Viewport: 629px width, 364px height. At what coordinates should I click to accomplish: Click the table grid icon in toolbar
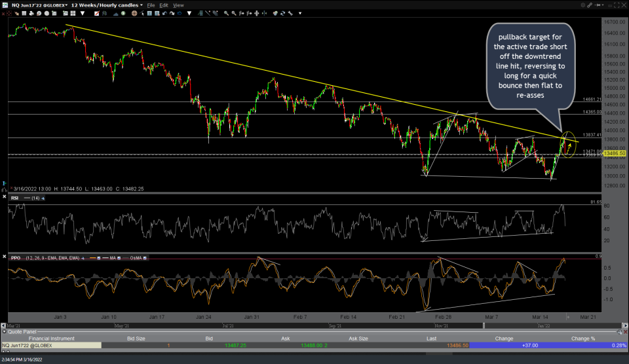(x=24, y=13)
